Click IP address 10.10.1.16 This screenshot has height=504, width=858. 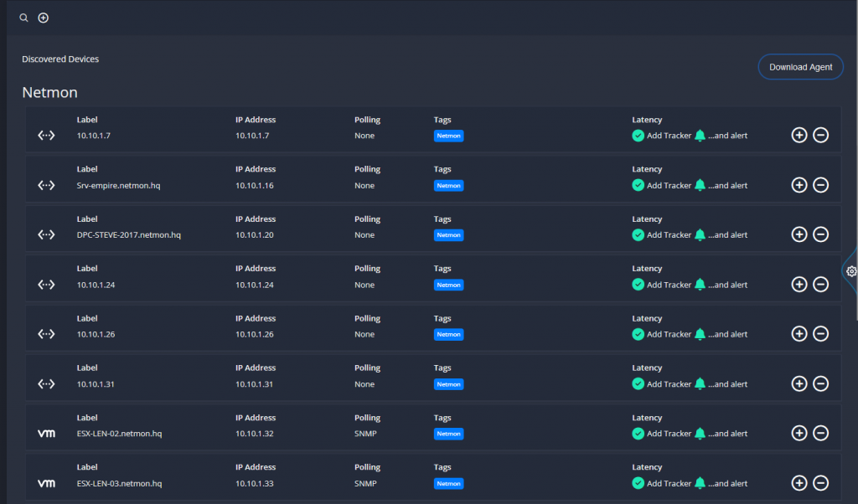click(255, 185)
